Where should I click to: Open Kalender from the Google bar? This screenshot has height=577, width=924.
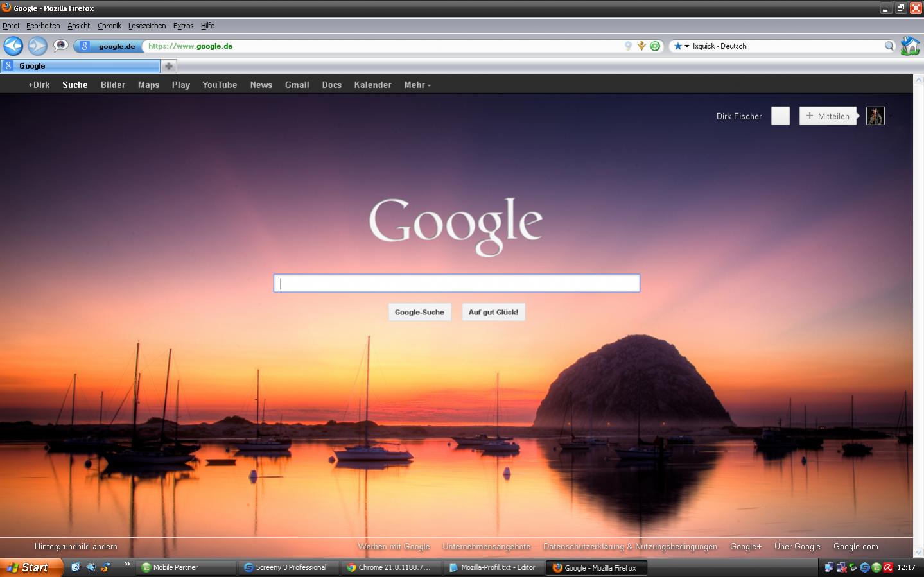click(373, 85)
